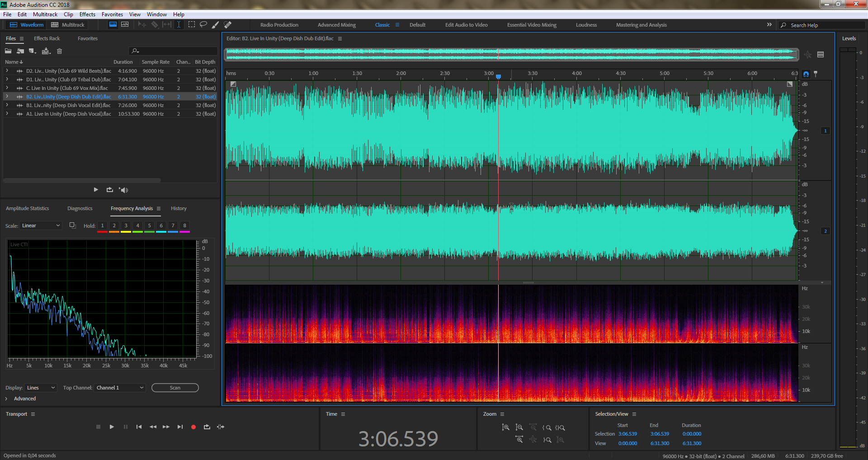Toggle channel 1 enable button

(825, 131)
